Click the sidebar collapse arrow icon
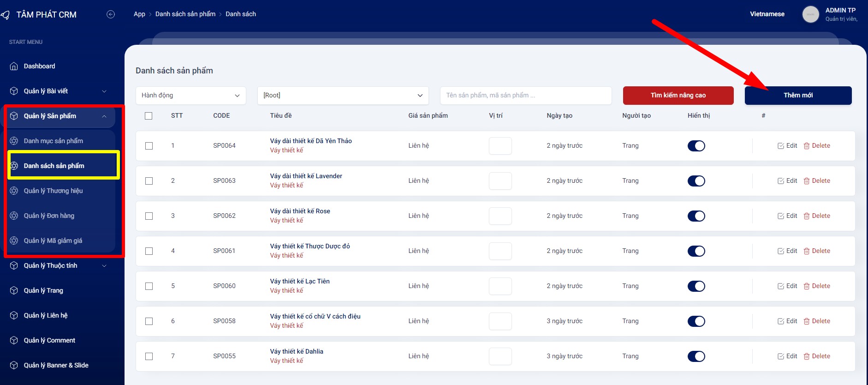Screen dimensions: 868x385 coord(111,14)
